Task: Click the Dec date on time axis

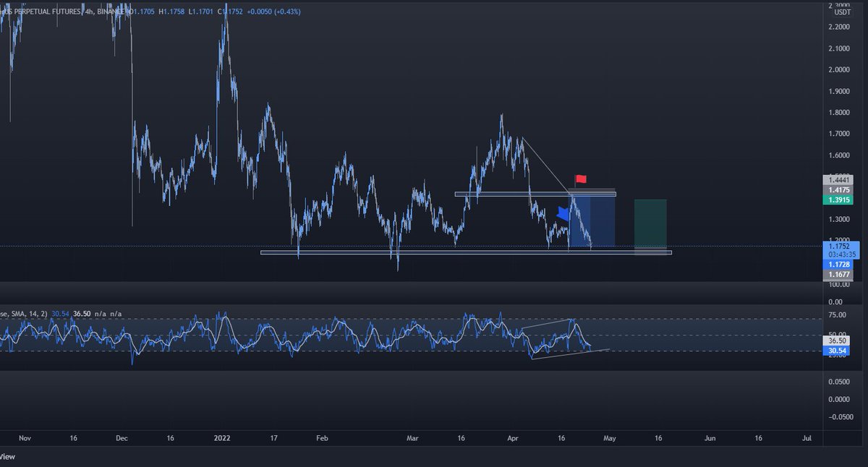Action: point(122,438)
